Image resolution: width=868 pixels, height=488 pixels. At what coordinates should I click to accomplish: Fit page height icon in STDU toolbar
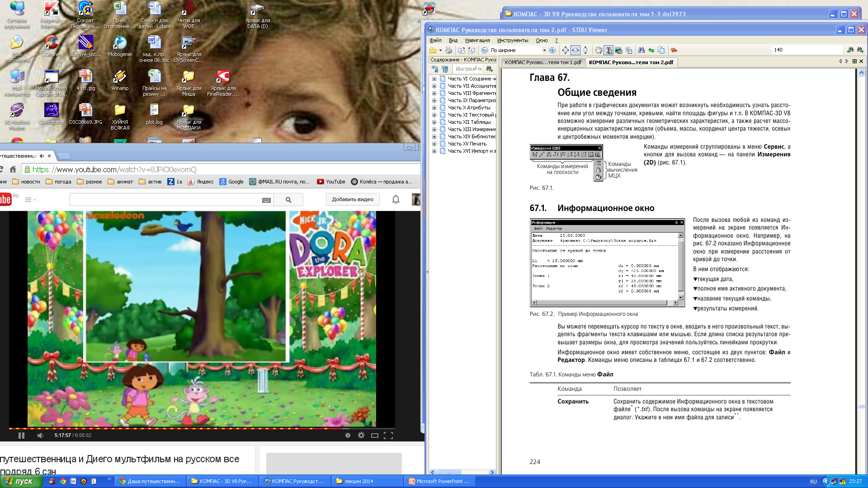585,50
